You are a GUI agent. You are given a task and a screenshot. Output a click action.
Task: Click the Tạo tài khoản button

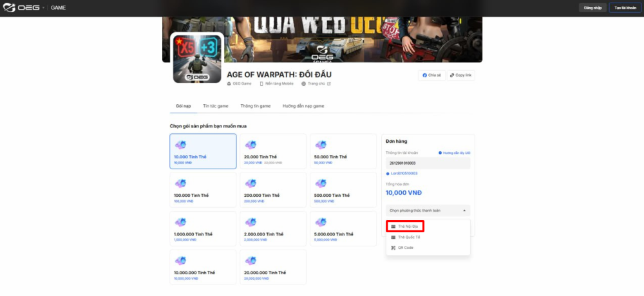tap(625, 8)
